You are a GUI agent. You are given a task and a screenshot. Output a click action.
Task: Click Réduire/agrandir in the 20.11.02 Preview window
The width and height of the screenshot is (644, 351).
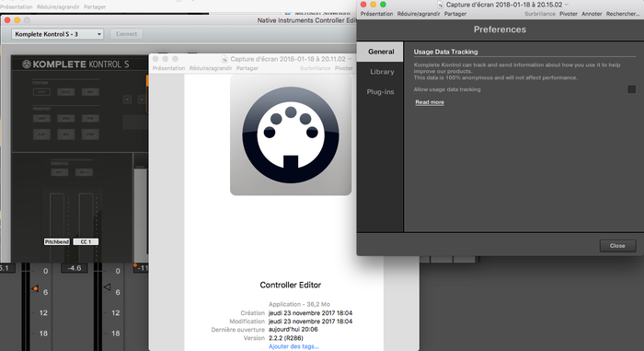pyautogui.click(x=211, y=68)
